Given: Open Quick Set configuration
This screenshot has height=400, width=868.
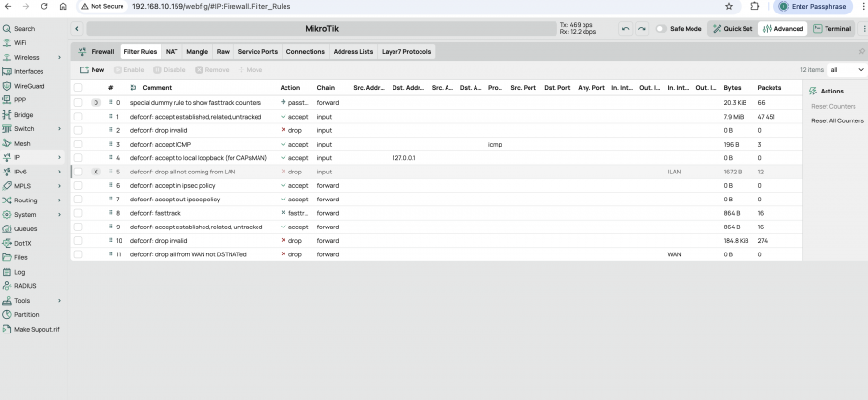Looking at the screenshot, I should coord(733,29).
